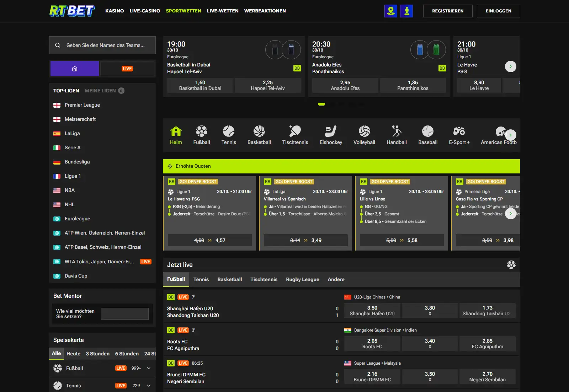This screenshot has height=392, width=569.
Task: Bet 3,50 on Shanghai Hafen U20
Action: pyautogui.click(x=372, y=311)
